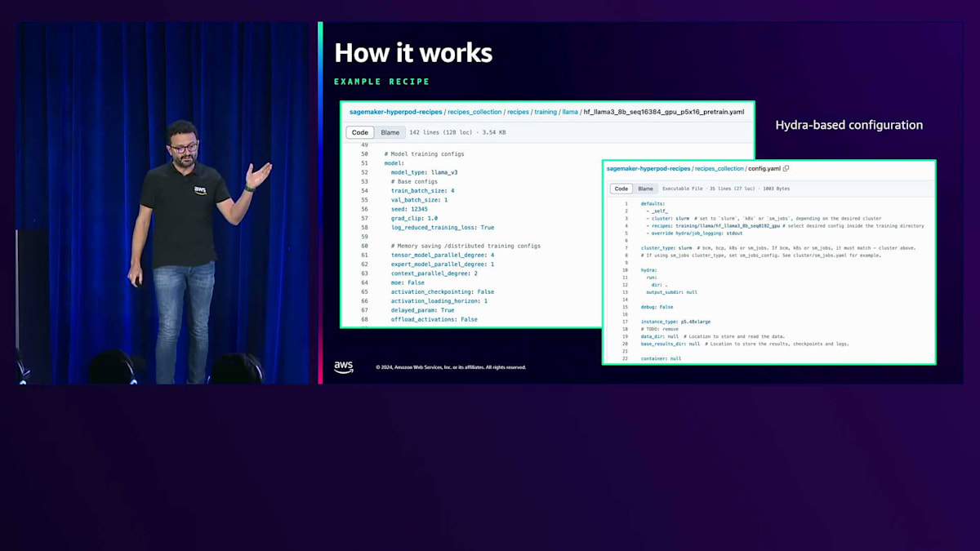Click the 'val_batch_size: 1' line
Viewport: 980px width, 551px height.
(420, 200)
